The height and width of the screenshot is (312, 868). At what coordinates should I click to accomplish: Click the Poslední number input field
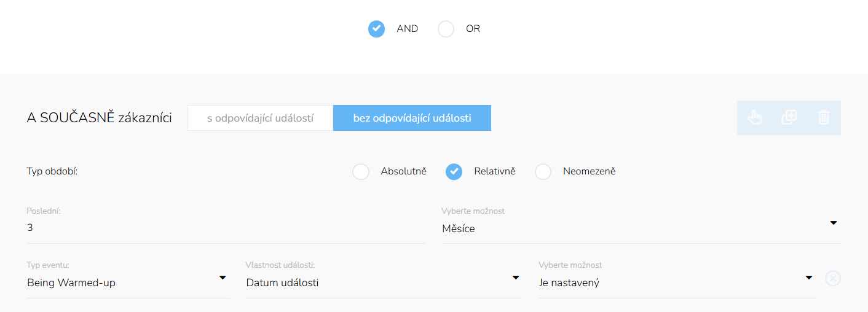[x=226, y=228]
